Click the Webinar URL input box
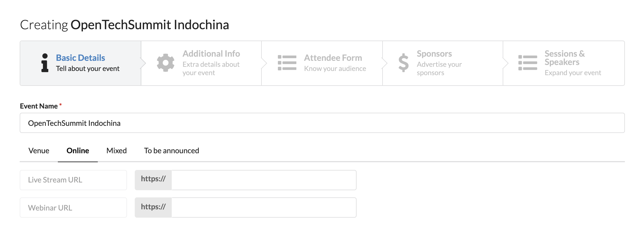The height and width of the screenshot is (226, 644). 264,208
